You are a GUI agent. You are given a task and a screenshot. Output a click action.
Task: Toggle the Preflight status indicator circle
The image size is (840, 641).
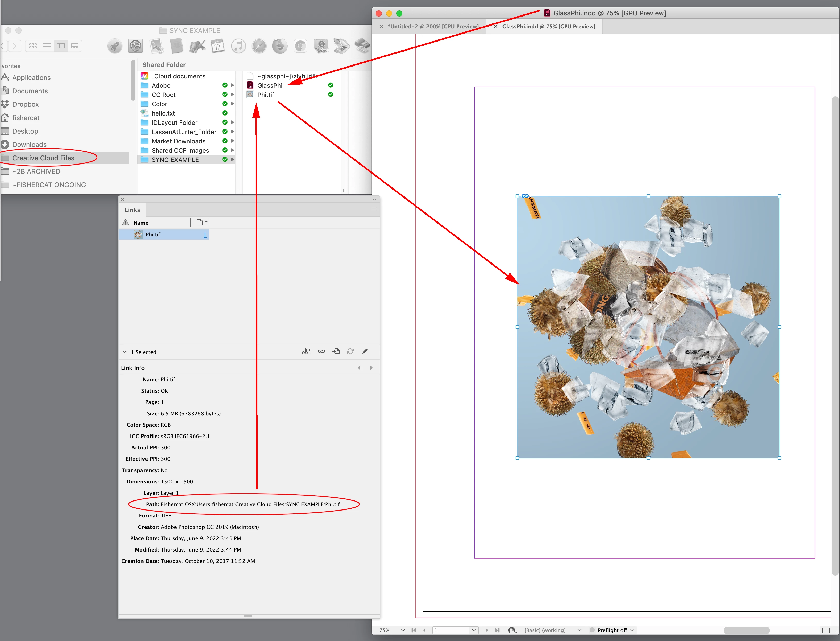[x=592, y=630]
